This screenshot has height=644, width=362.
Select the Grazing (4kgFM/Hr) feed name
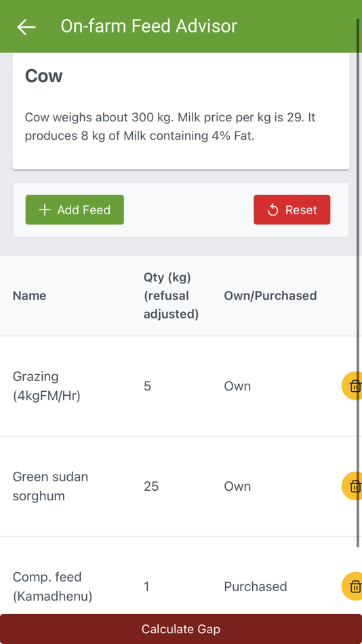[x=46, y=386]
